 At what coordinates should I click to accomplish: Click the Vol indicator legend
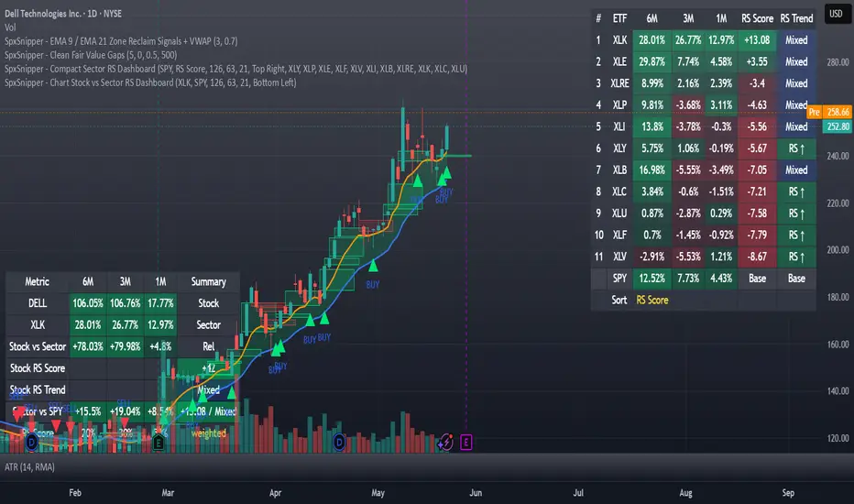coord(10,27)
